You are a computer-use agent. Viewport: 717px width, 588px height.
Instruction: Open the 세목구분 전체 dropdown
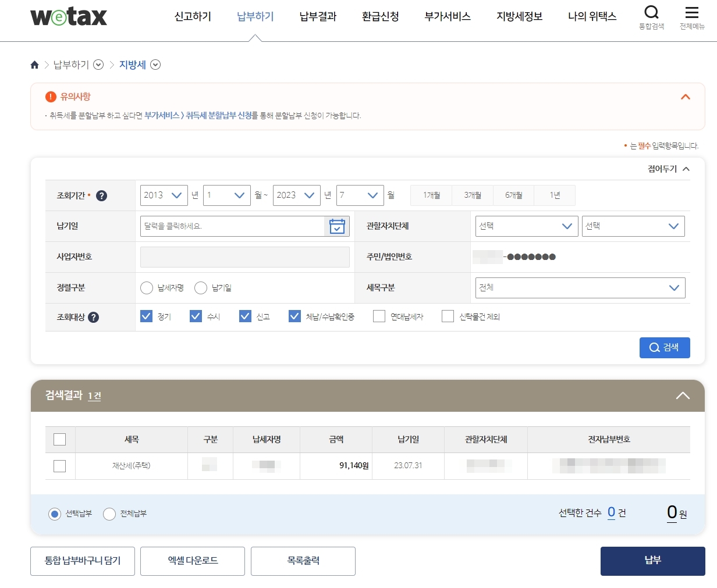(580, 288)
